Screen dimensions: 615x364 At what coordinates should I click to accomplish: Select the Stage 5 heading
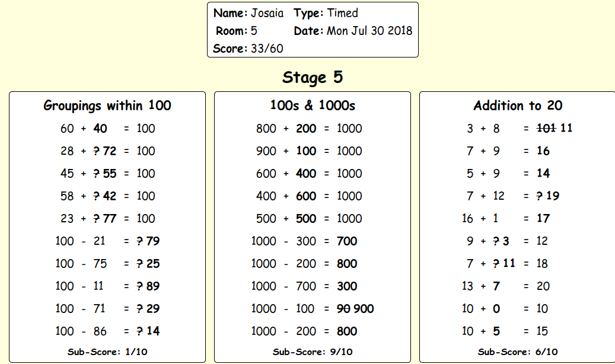[x=313, y=77]
